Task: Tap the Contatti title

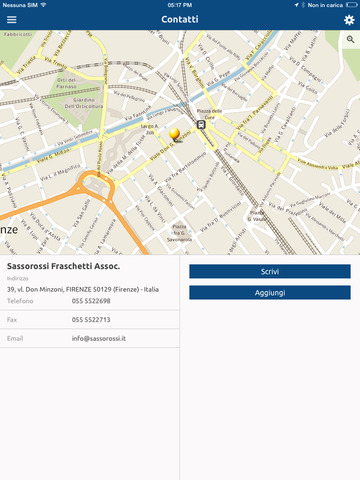Action: coord(180,19)
